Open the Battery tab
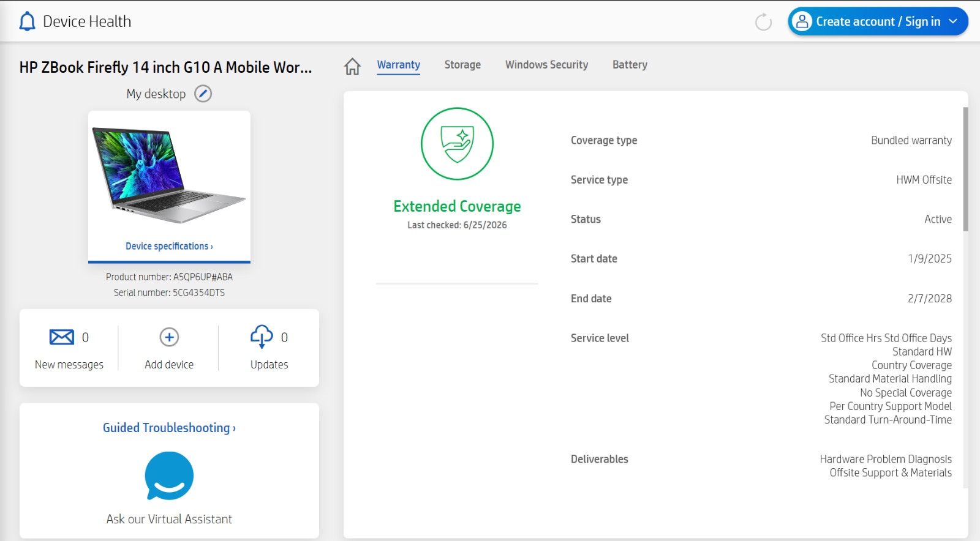Screen dimensions: 980x541 630,65
